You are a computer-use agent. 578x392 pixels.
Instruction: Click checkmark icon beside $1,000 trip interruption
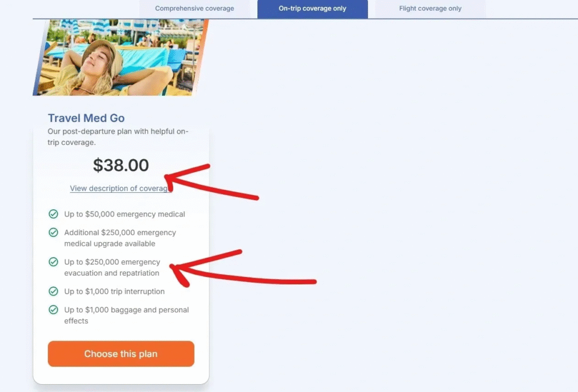point(54,292)
